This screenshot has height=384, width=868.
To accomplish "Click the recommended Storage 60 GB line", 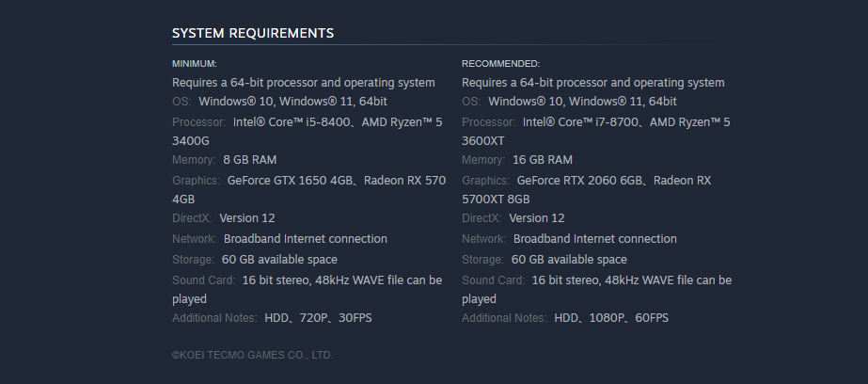I will (x=544, y=260).
